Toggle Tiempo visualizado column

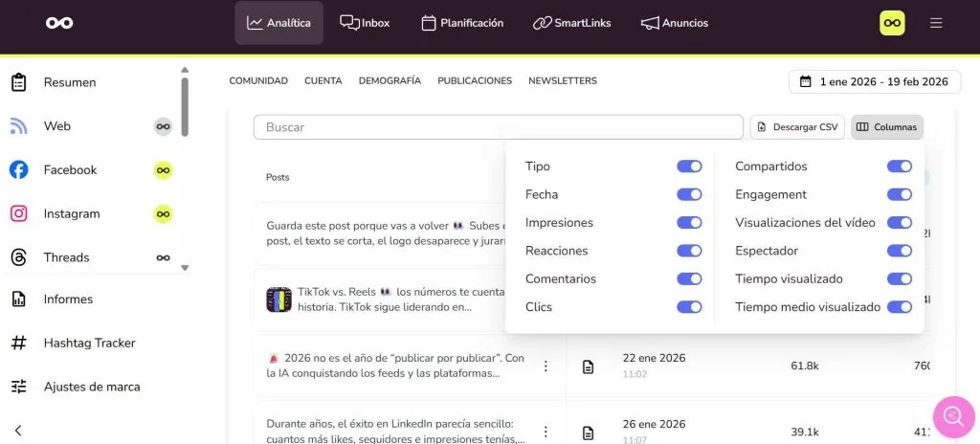900,278
